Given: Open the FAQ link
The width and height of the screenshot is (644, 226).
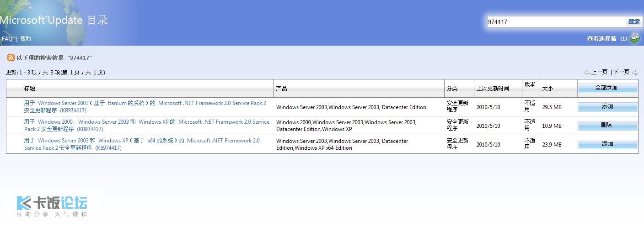Looking at the screenshot, I should tap(7, 39).
